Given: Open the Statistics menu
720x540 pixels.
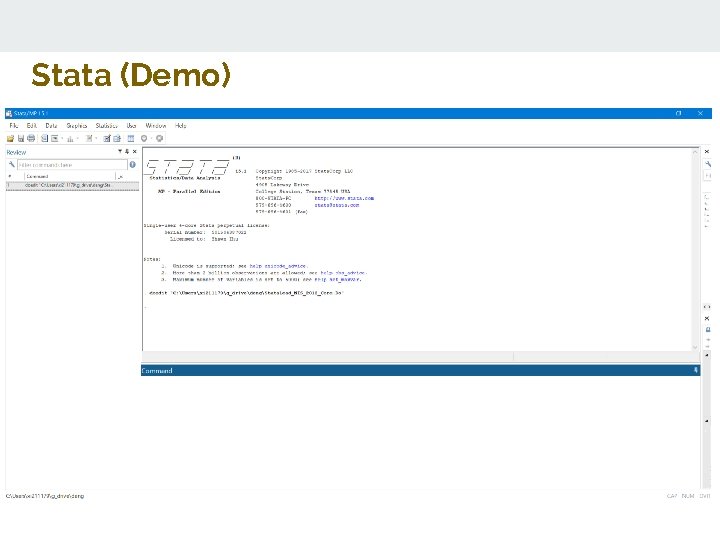Looking at the screenshot, I should [x=107, y=125].
